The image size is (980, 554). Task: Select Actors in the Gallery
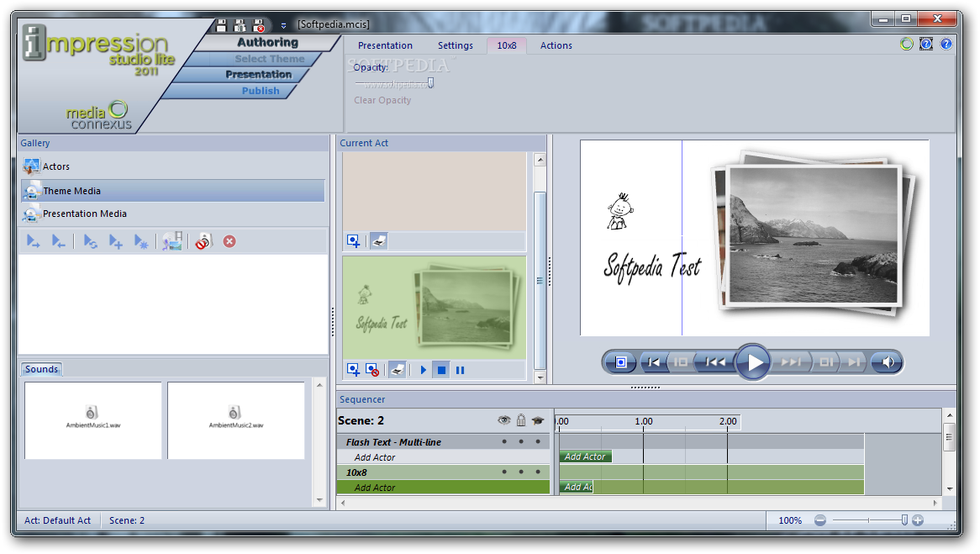tap(173, 166)
